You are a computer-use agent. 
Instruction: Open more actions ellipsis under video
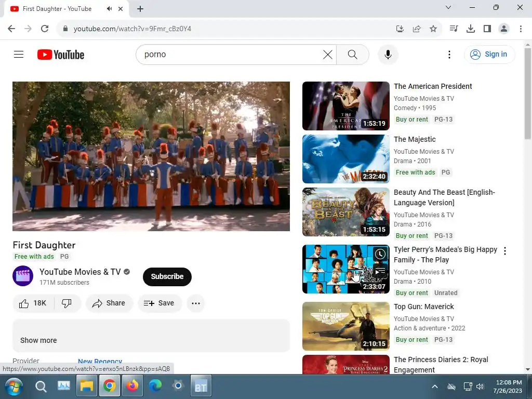(x=196, y=303)
